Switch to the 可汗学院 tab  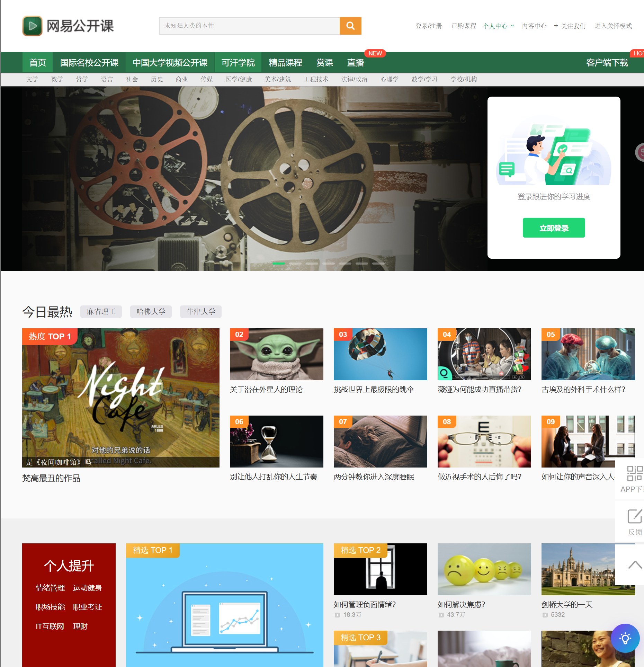(x=238, y=63)
